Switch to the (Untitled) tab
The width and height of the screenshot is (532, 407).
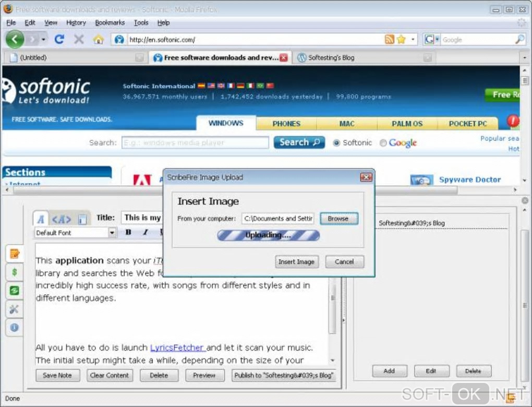point(76,58)
